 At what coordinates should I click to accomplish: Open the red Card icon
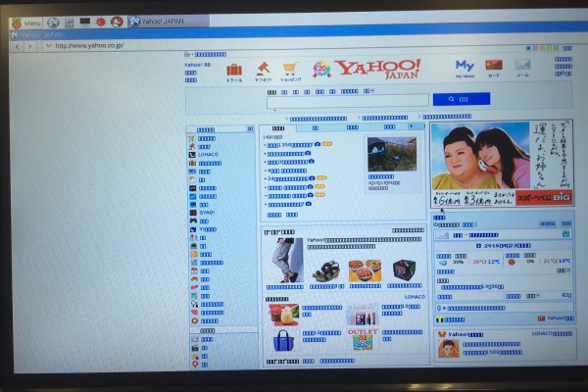pos(494,68)
